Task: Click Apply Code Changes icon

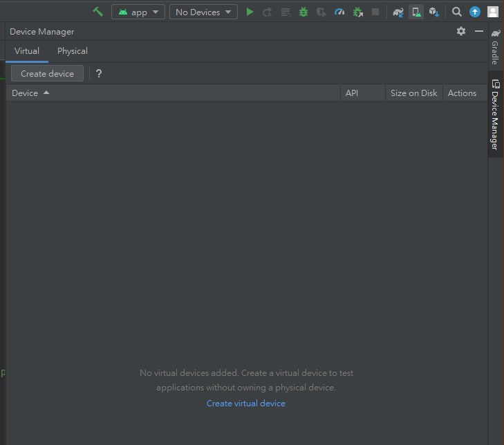Action: (x=286, y=12)
